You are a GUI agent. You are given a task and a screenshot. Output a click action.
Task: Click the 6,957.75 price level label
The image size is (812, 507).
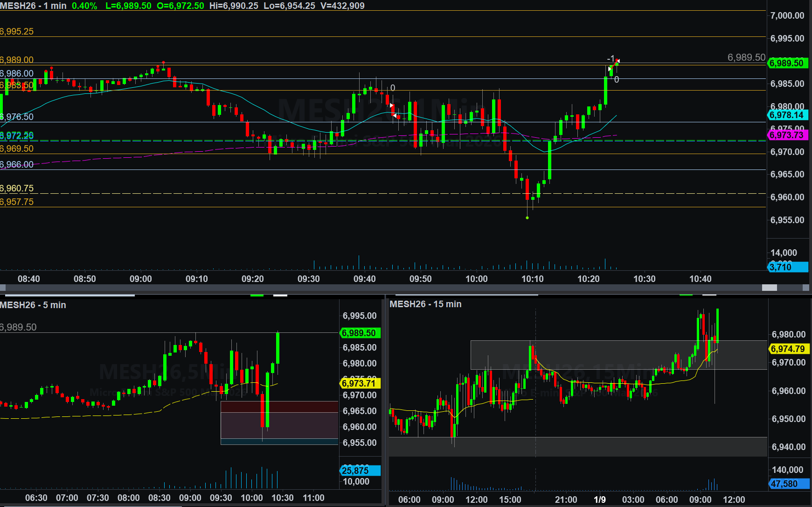17,202
